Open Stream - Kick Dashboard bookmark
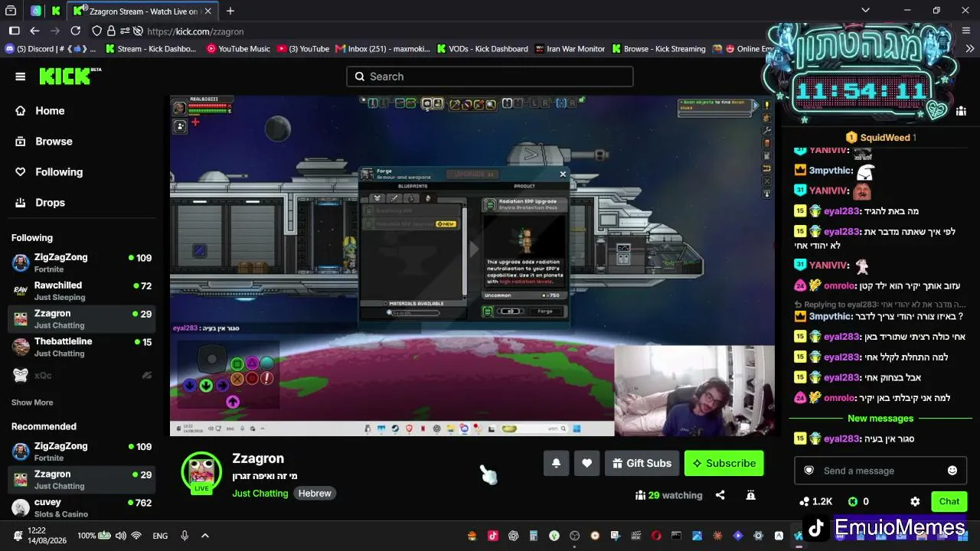Image resolution: width=980 pixels, height=551 pixels. 151,49
